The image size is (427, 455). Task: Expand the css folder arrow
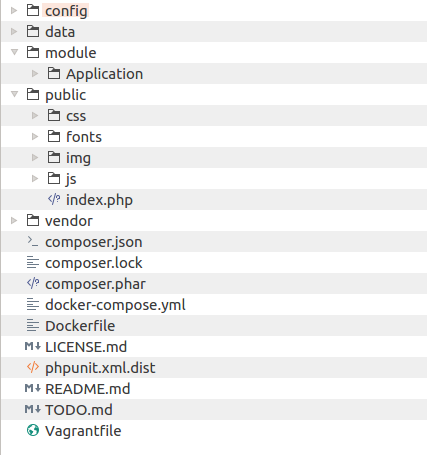coord(35,115)
